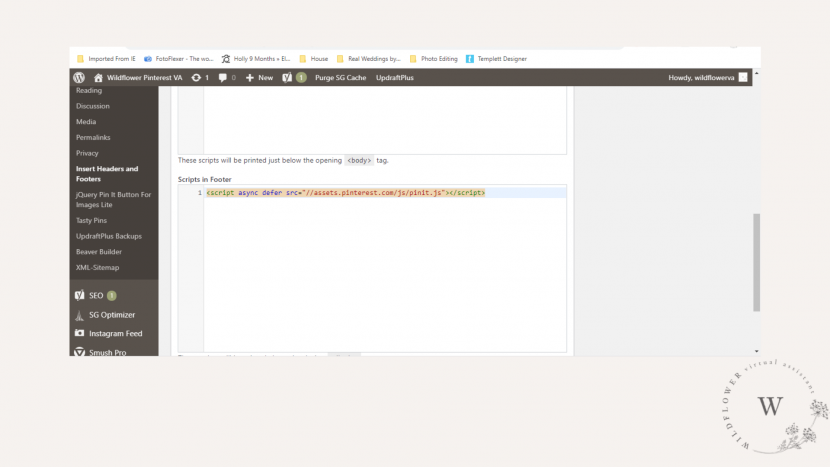Open Instagram Feed from the sidebar
Image resolution: width=830 pixels, height=467 pixels.
coord(115,334)
